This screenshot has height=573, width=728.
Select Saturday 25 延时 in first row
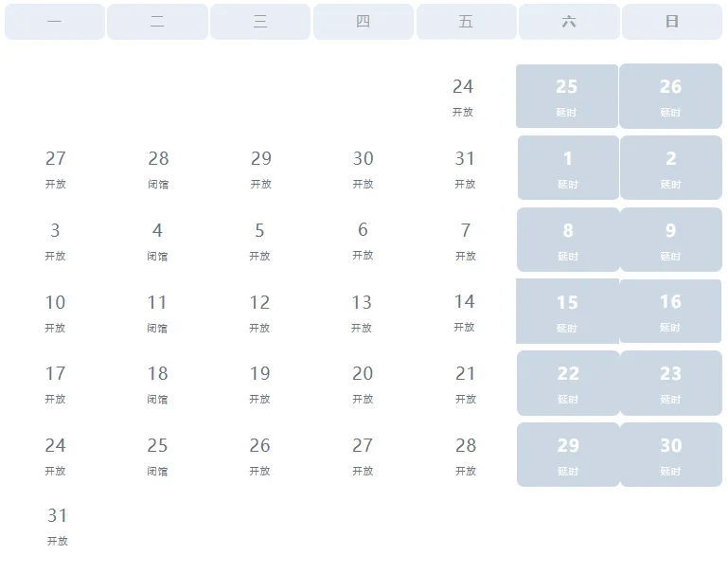(x=567, y=96)
